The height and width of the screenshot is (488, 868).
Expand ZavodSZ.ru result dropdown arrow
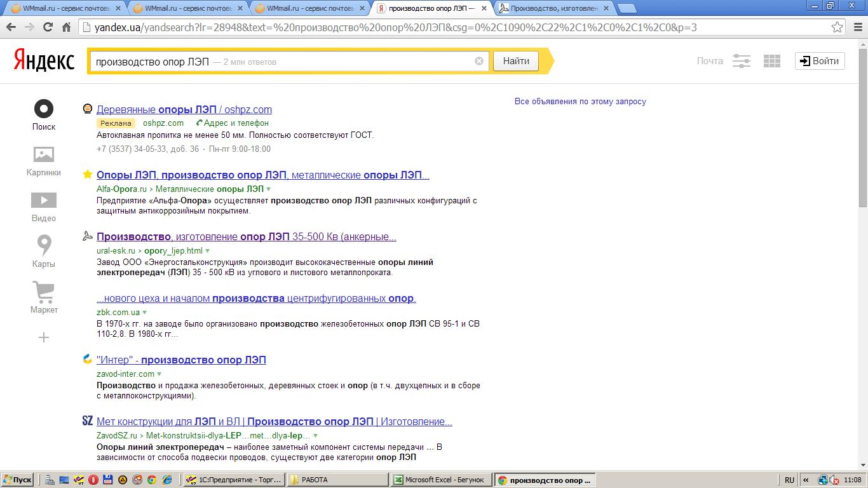(x=316, y=436)
